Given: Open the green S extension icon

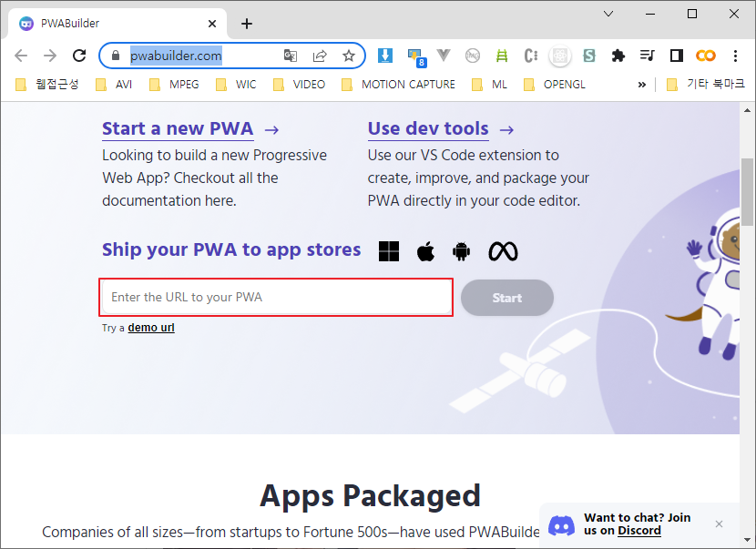Looking at the screenshot, I should coord(589,56).
